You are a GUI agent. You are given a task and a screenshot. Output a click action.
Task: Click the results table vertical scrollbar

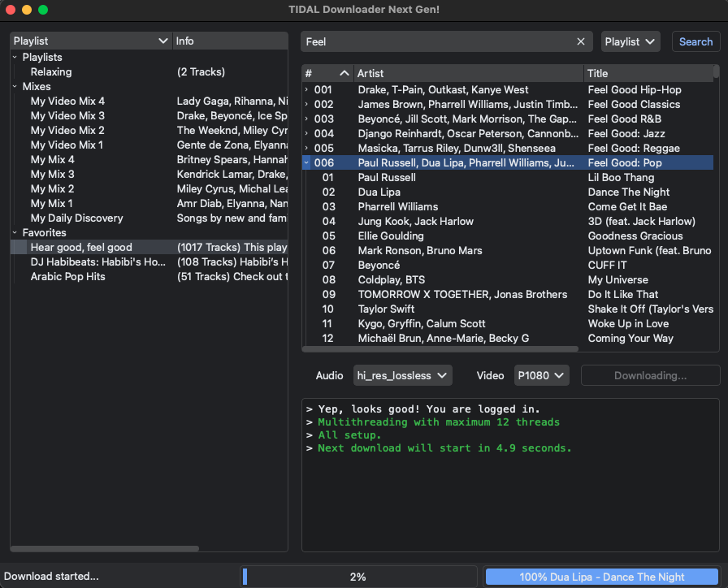click(717, 71)
